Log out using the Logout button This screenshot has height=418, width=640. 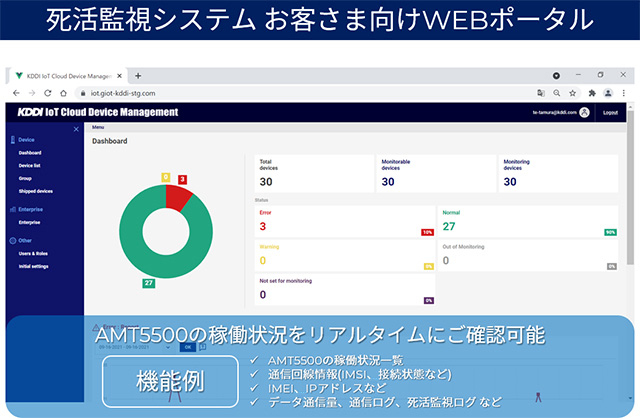click(610, 113)
